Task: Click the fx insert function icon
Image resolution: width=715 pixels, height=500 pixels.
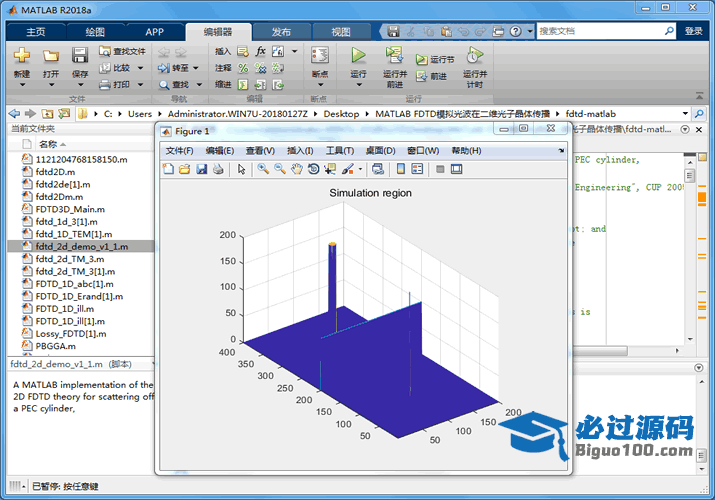Action: coord(260,51)
